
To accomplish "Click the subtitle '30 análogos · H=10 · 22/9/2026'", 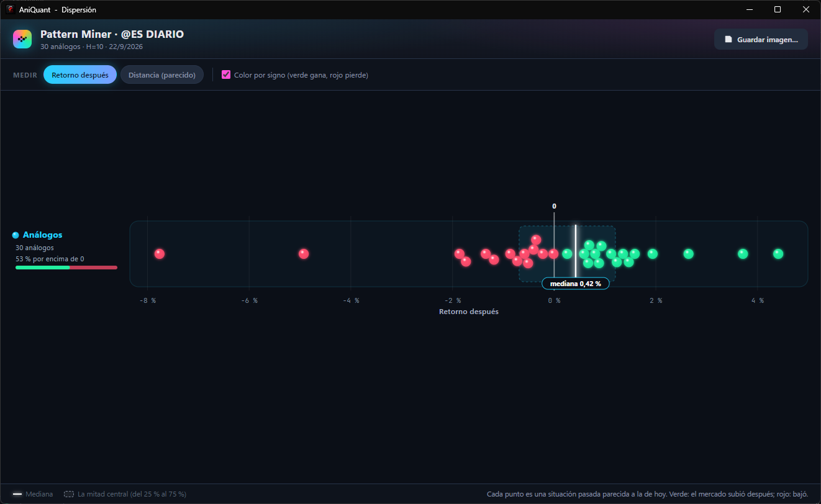I will click(92, 47).
